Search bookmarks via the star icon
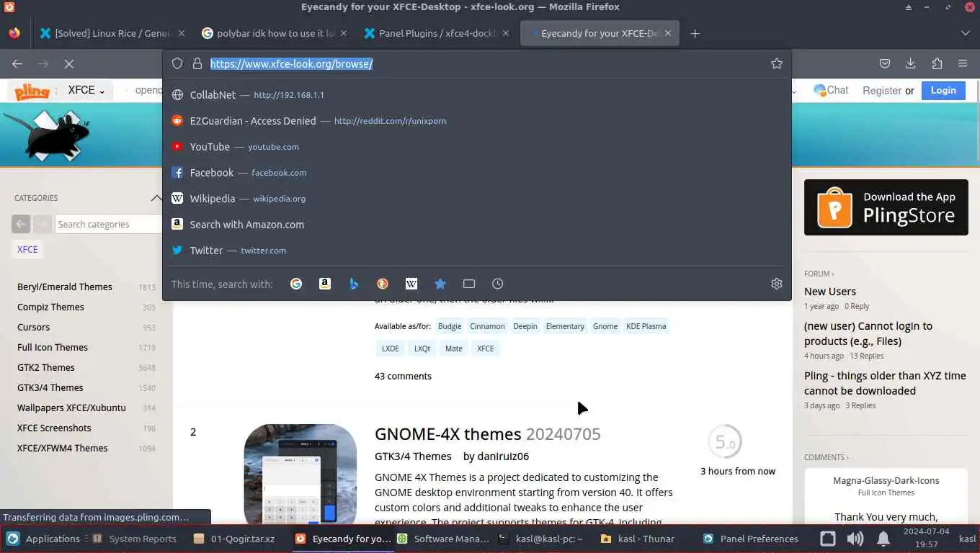This screenshot has height=553, width=980. (440, 284)
